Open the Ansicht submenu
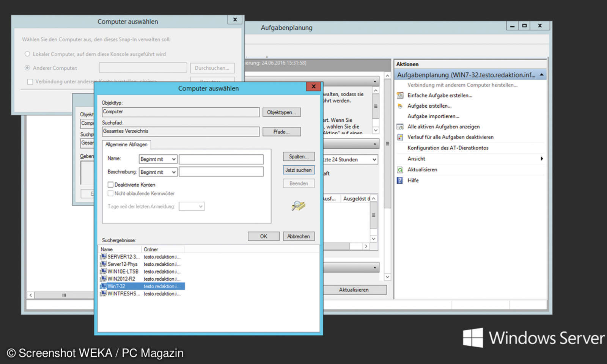The width and height of the screenshot is (607, 364). click(416, 158)
